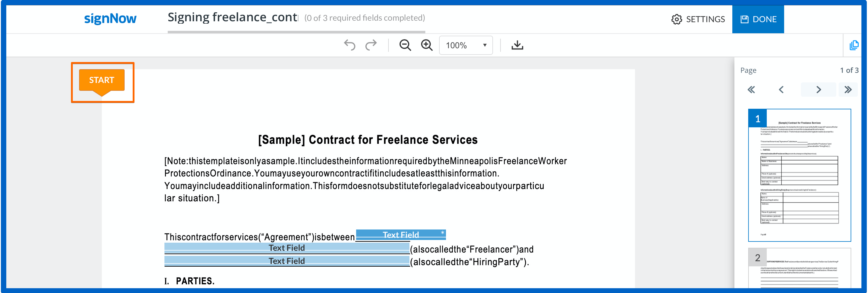This screenshot has width=868, height=293.
Task: Click the required Text Field after 'isbetween'
Action: click(401, 235)
